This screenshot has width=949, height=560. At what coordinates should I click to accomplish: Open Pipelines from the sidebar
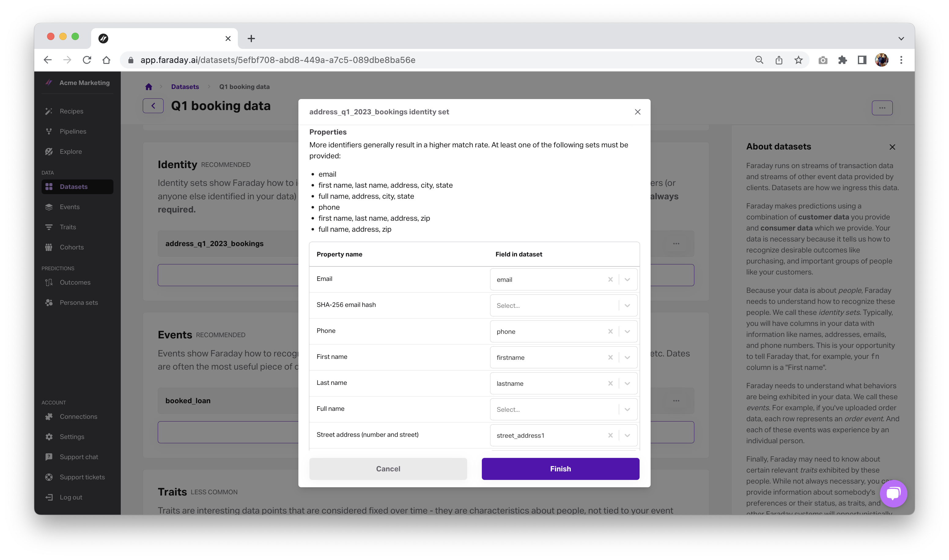pyautogui.click(x=73, y=131)
